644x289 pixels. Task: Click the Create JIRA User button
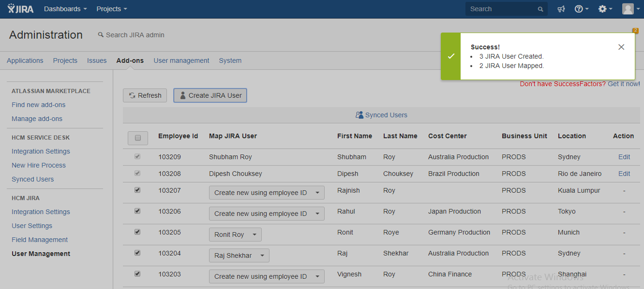tap(210, 95)
